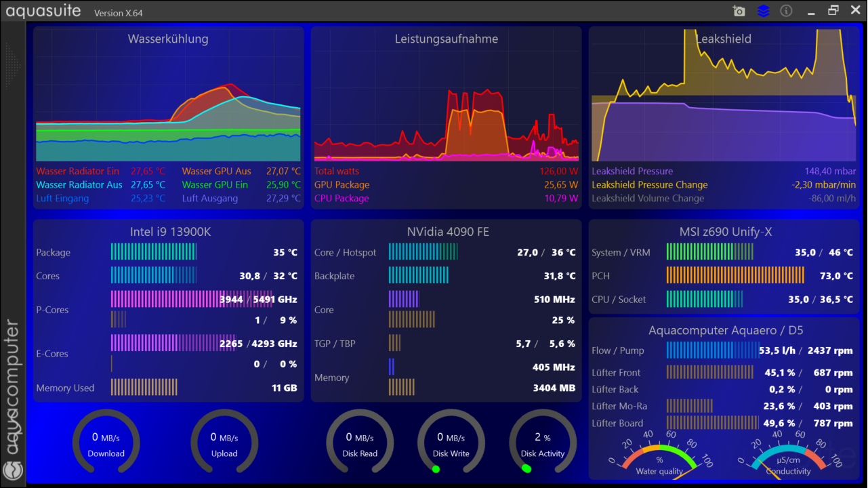Click the Water quality gauge
Image resolution: width=868 pixels, height=488 pixels.
click(x=660, y=455)
